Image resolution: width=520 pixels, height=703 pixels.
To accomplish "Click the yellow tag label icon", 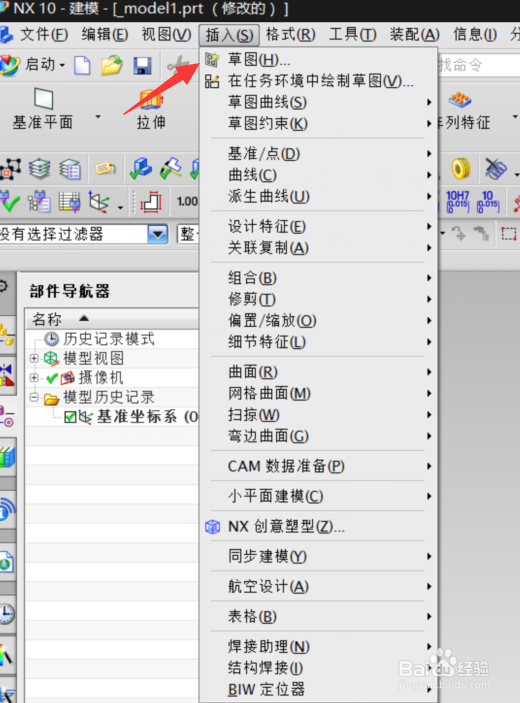I will (x=105, y=169).
